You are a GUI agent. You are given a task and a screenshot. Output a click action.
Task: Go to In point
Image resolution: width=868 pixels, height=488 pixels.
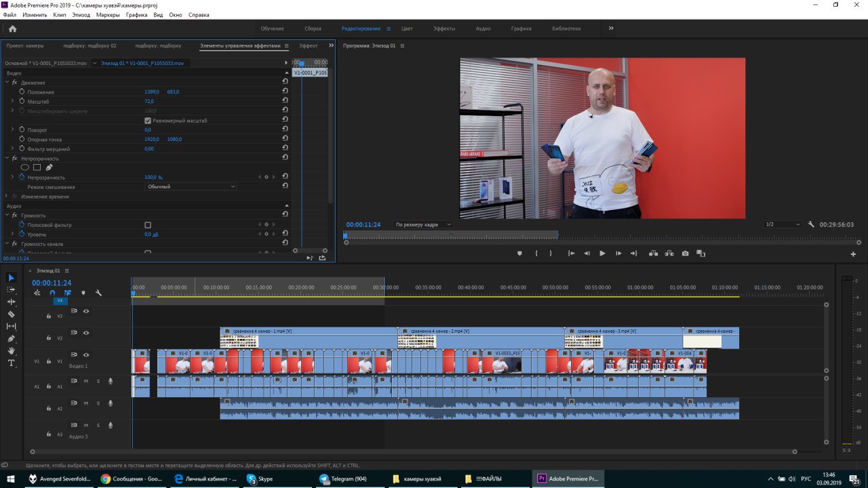click(571, 253)
